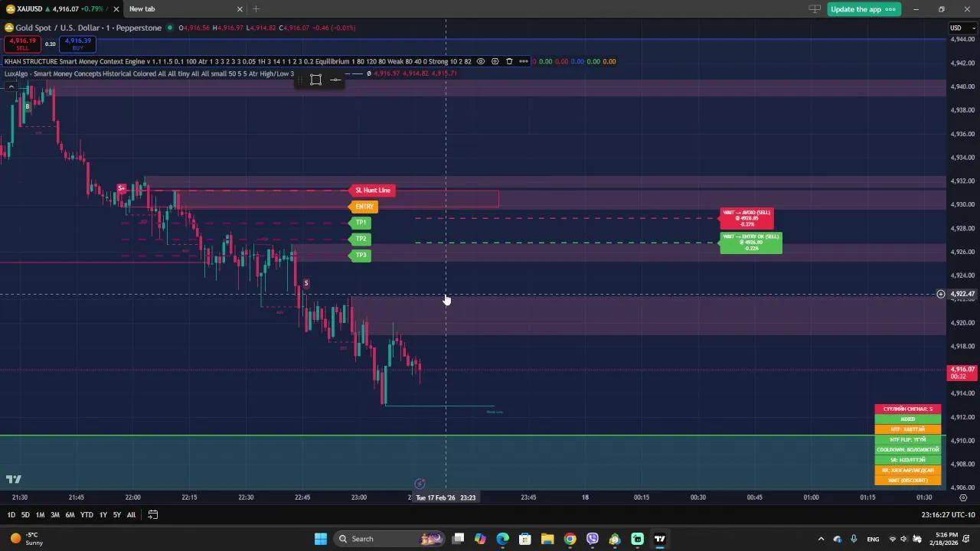Hide the KHAN STRUCTURE indicator with the eye icon
Viewport: 980px width, 551px height.
tap(481, 61)
